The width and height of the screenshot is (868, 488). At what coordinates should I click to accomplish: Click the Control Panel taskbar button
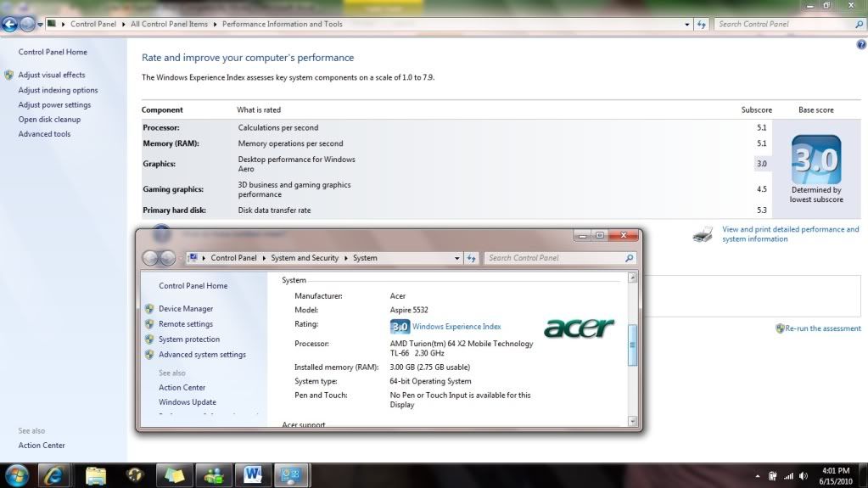291,475
